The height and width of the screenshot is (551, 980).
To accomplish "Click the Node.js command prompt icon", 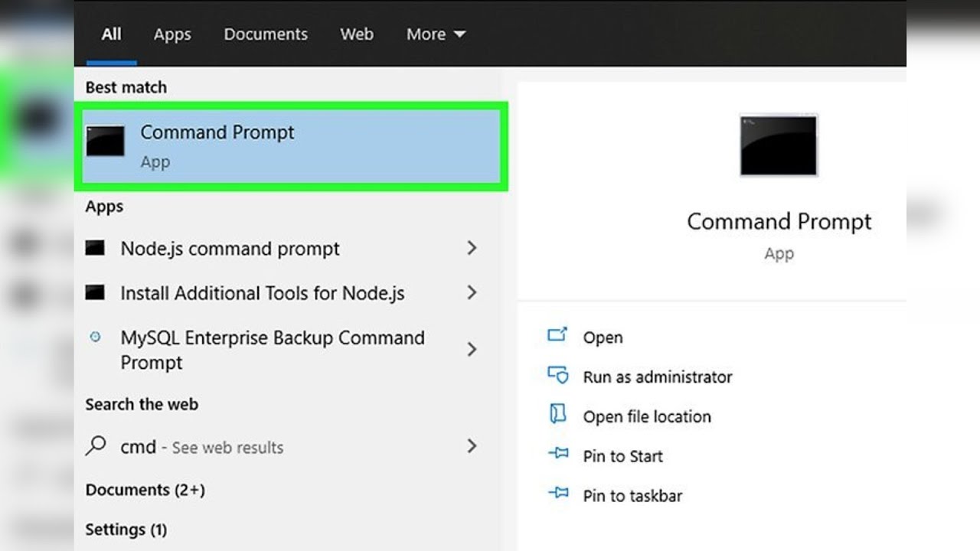I will (x=95, y=248).
